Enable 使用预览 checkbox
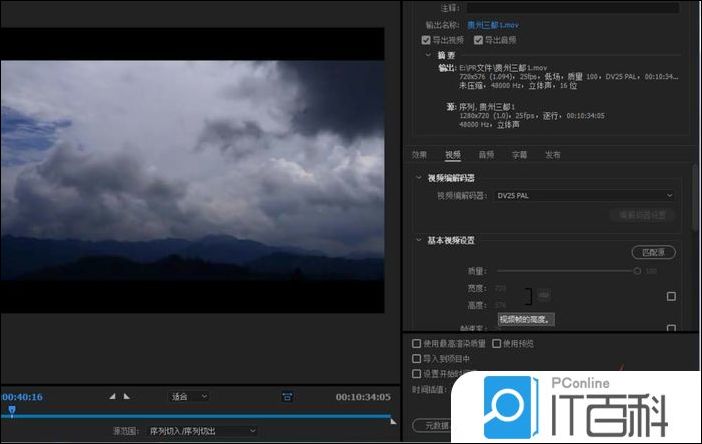702x444 pixels. click(x=496, y=343)
